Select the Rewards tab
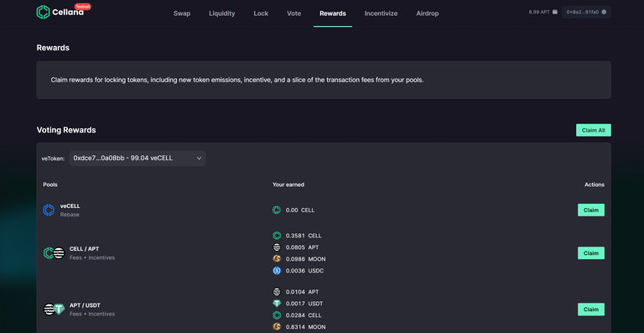644x333 pixels. 333,13
